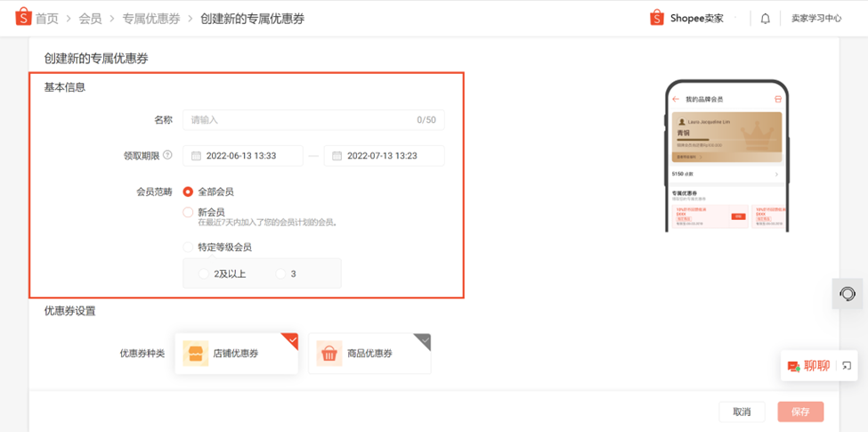This screenshot has width=868, height=432.
Task: Click the 取消 button
Action: (742, 412)
